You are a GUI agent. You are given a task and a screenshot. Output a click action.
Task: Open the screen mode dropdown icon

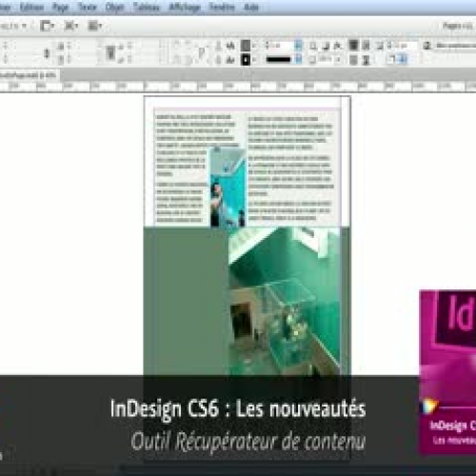pyautogui.click(x=70, y=26)
